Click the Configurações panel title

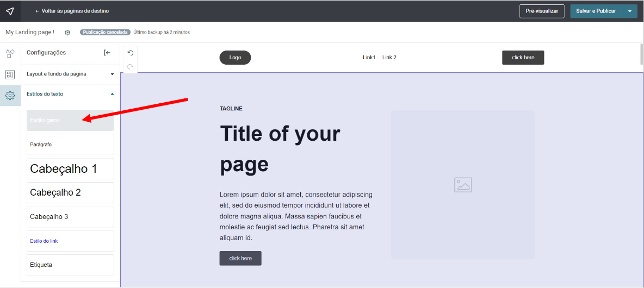(x=46, y=53)
